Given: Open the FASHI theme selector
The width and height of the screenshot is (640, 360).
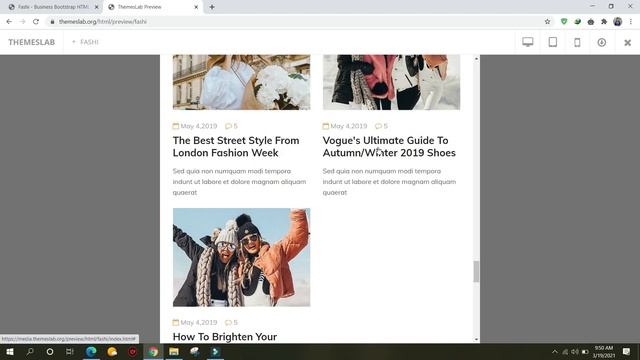Looking at the screenshot, I should click(x=85, y=42).
